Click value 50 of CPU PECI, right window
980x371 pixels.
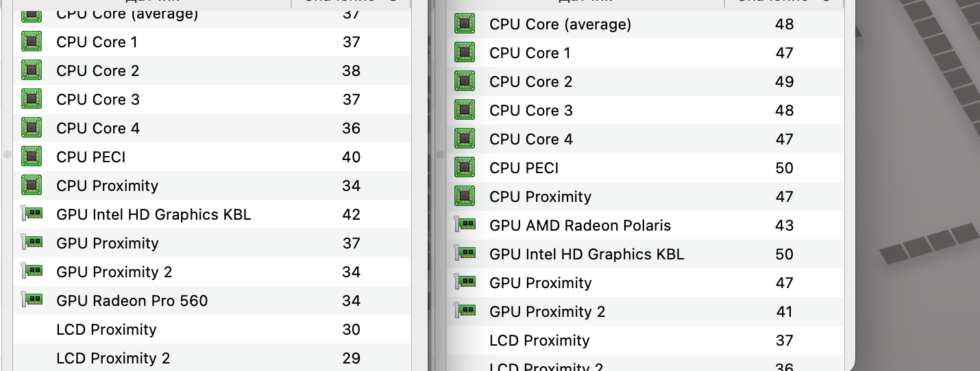coord(785,168)
